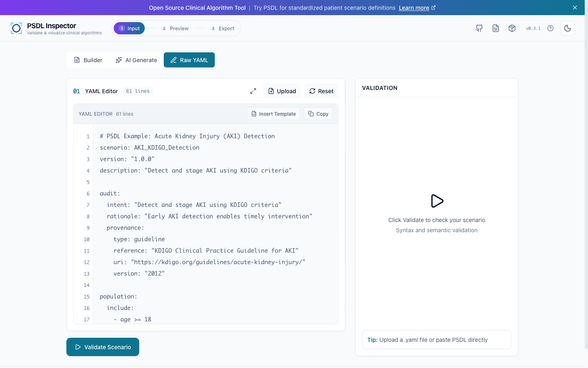Image resolution: width=588 pixels, height=368 pixels.
Task: Switch to the Builder tab
Action: pos(88,60)
